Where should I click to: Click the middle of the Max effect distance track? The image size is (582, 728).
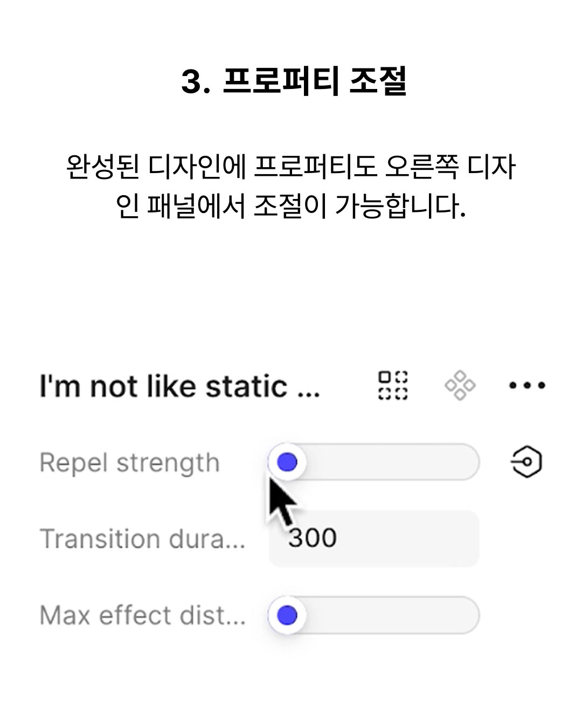pyautogui.click(x=374, y=615)
